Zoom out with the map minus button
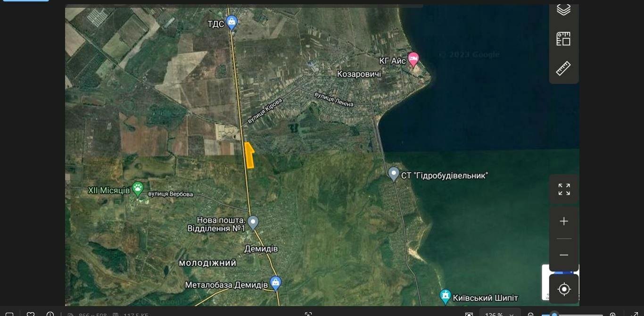The width and height of the screenshot is (644, 316). [x=564, y=255]
